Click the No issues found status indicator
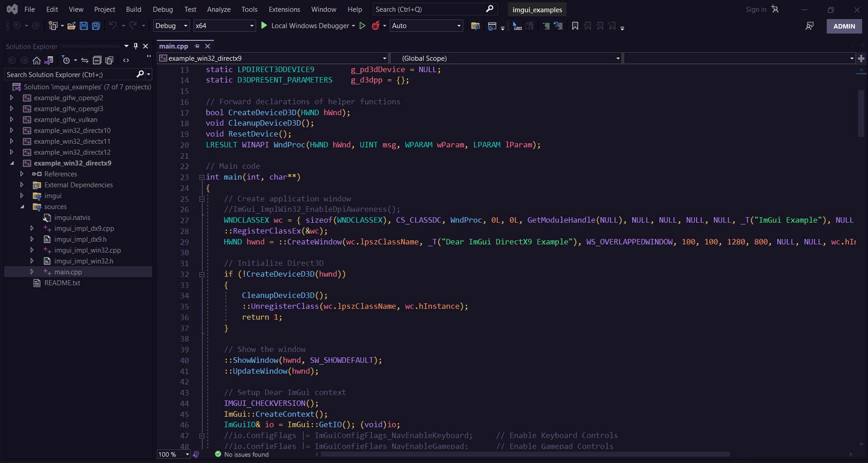 [242, 454]
